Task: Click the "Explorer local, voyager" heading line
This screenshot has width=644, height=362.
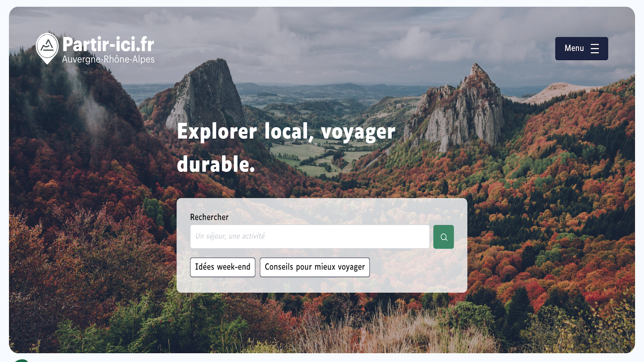Action: [x=286, y=132]
